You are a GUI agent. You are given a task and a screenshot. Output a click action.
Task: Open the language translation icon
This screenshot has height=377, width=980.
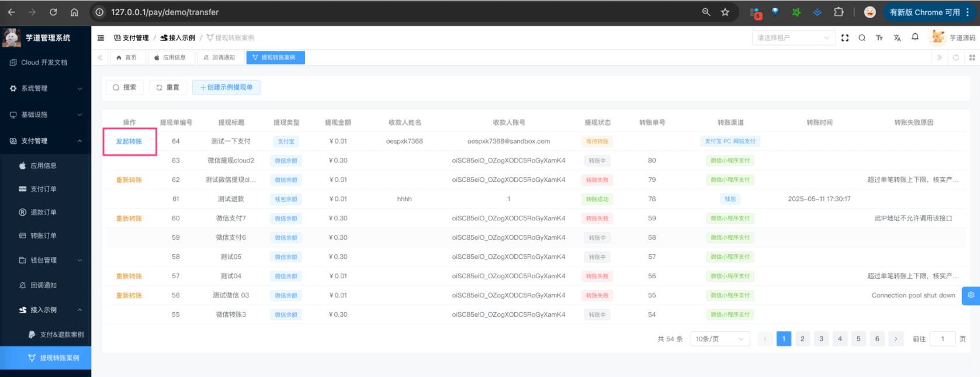897,38
